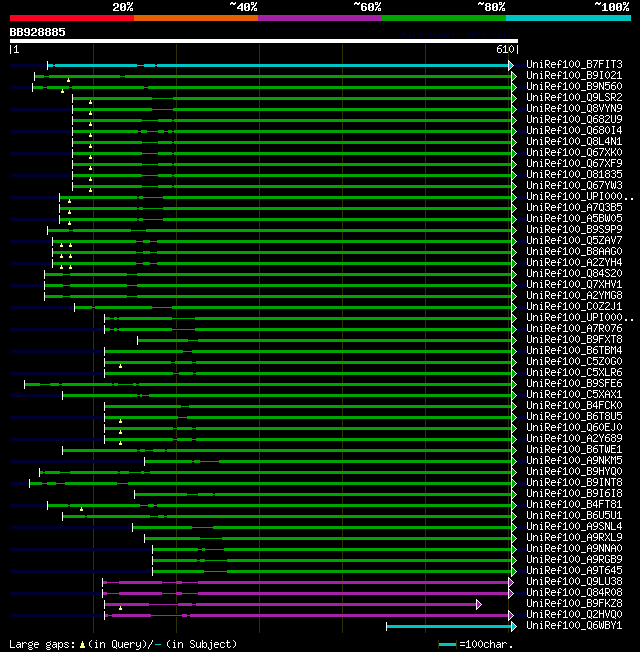Click the UniRef100_C5XLR6 label
This screenshot has width=640, height=652.
click(x=574, y=373)
